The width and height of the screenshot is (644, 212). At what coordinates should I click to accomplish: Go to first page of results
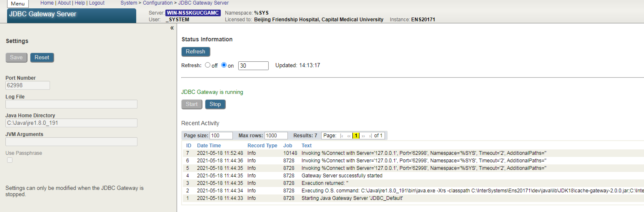click(342, 136)
